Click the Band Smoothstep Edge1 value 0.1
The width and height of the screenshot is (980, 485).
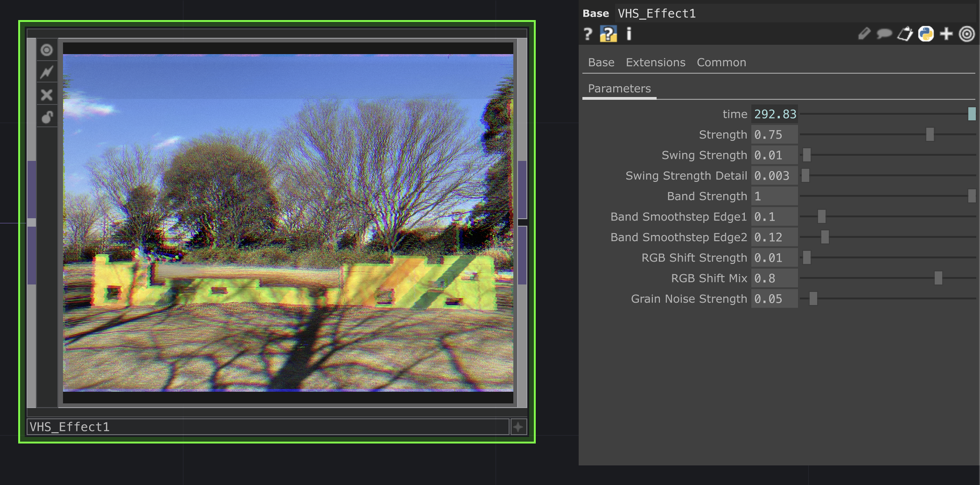pyautogui.click(x=775, y=217)
